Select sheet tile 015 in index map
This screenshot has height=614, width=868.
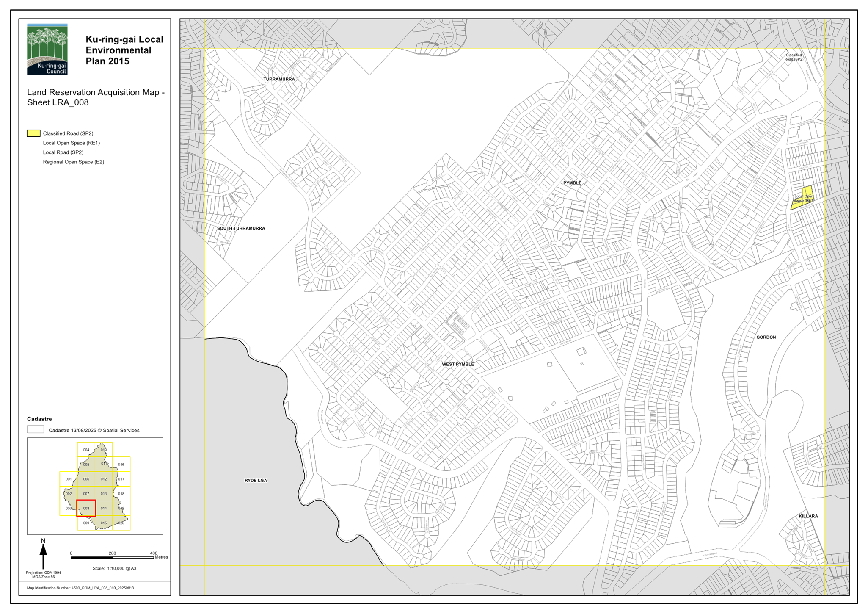[104, 523]
